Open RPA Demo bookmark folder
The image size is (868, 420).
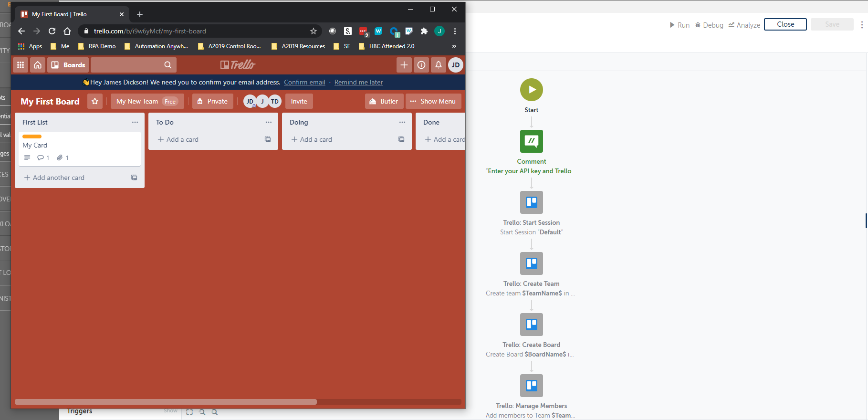97,46
